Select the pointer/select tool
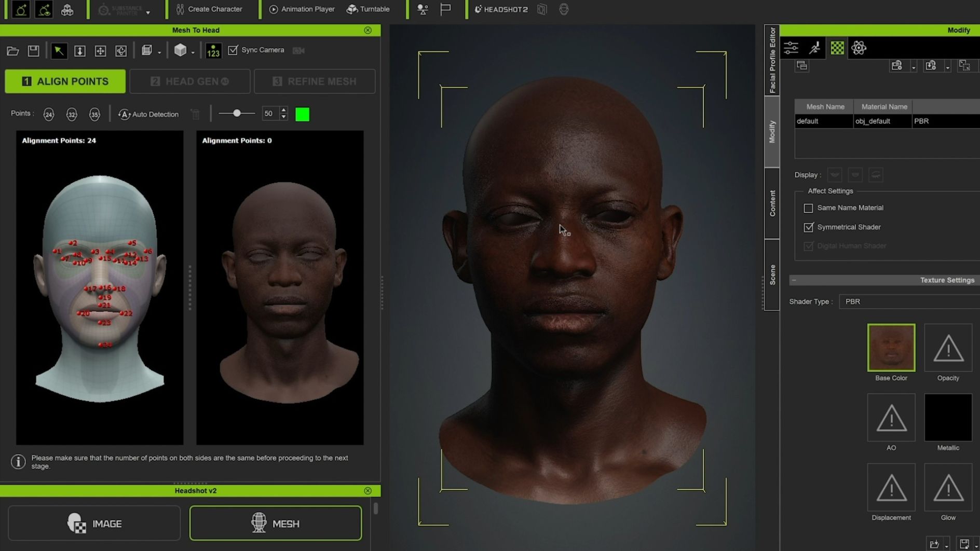 tap(59, 50)
